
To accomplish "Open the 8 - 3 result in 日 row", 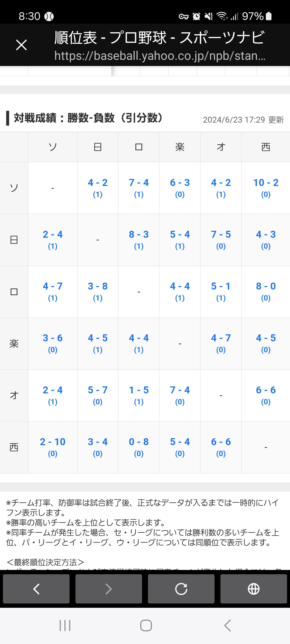I will click(139, 235).
